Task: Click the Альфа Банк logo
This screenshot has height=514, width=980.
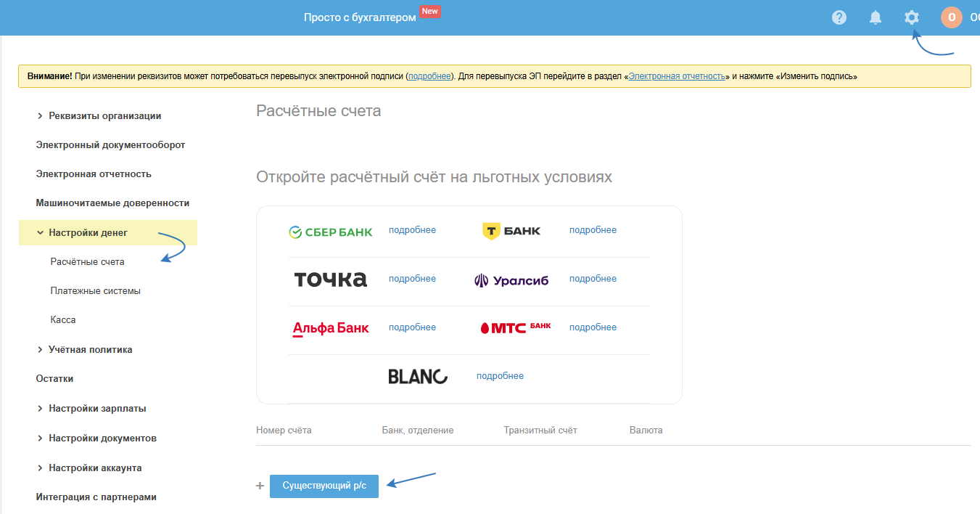Action: pos(331,328)
